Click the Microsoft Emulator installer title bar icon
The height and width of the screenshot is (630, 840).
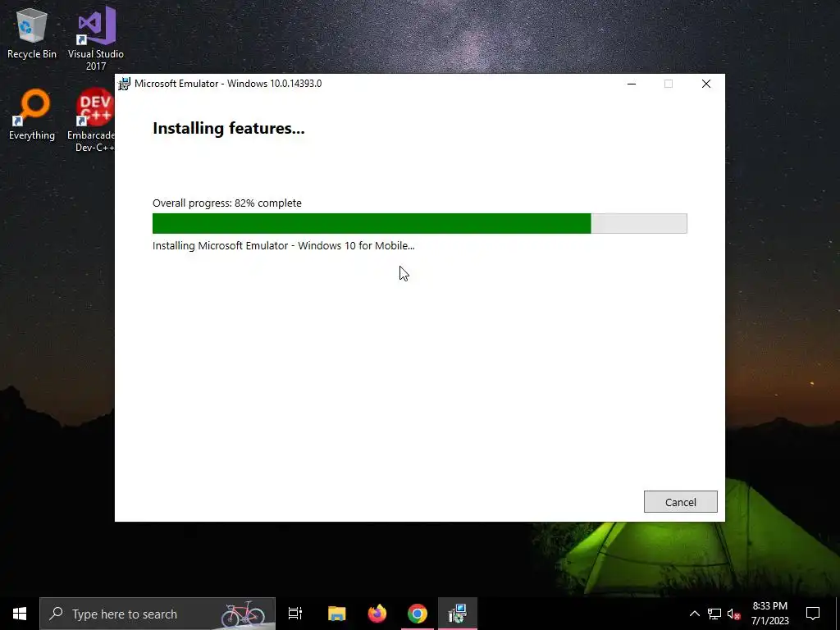[x=125, y=84]
